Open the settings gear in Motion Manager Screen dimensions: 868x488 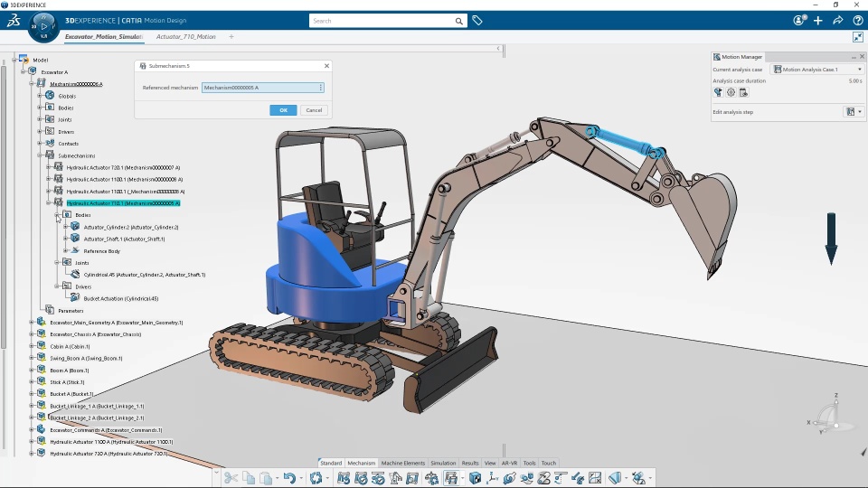click(731, 93)
